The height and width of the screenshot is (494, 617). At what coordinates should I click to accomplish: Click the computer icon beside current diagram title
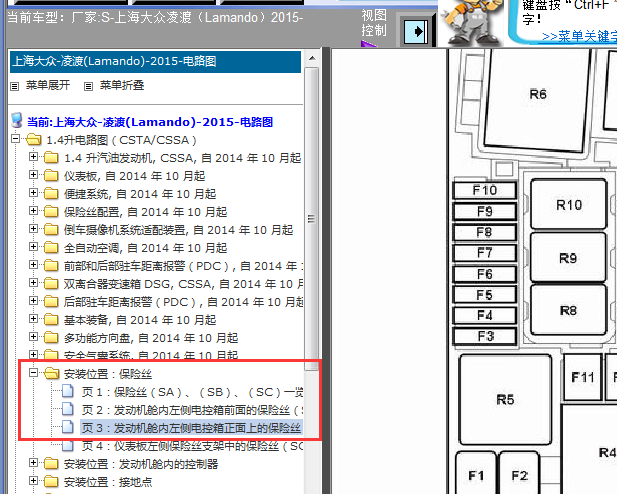(17, 121)
